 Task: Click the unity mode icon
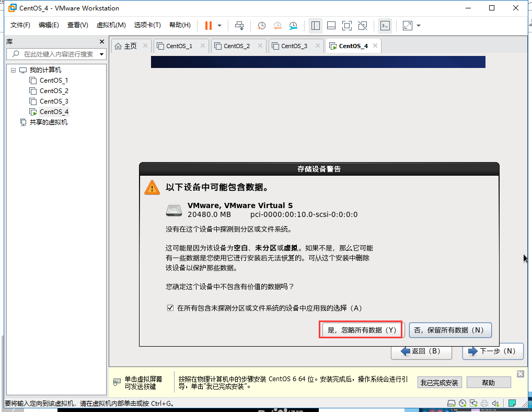(x=363, y=26)
